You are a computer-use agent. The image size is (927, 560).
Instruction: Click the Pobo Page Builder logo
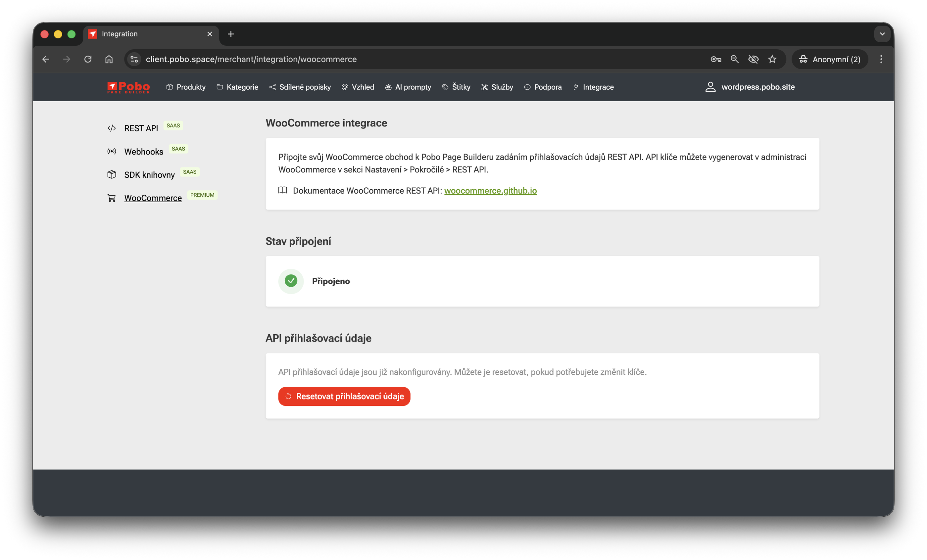point(128,87)
